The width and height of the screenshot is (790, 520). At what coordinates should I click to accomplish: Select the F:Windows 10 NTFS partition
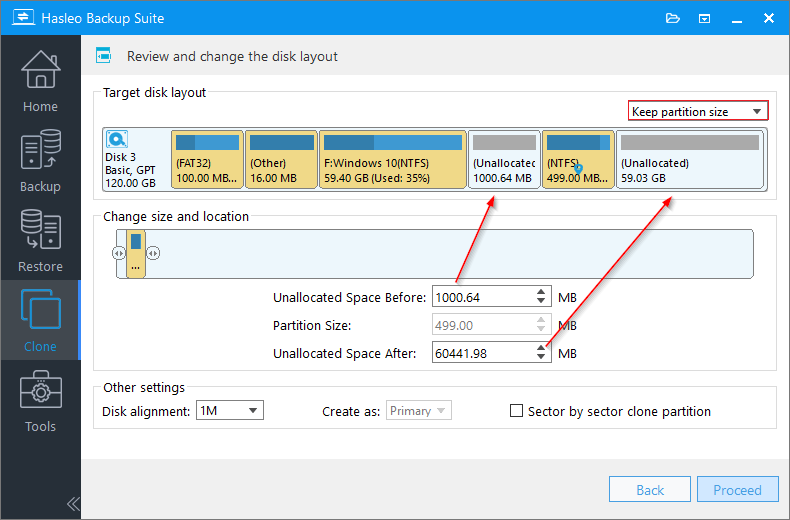[392, 159]
